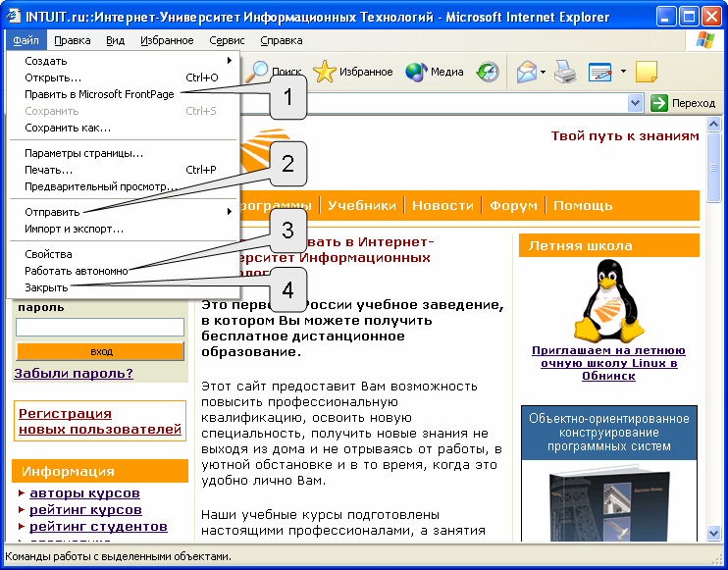Viewport: 728px width, 570px height.
Task: Choose Закрыть menu entry
Action: (x=123, y=287)
